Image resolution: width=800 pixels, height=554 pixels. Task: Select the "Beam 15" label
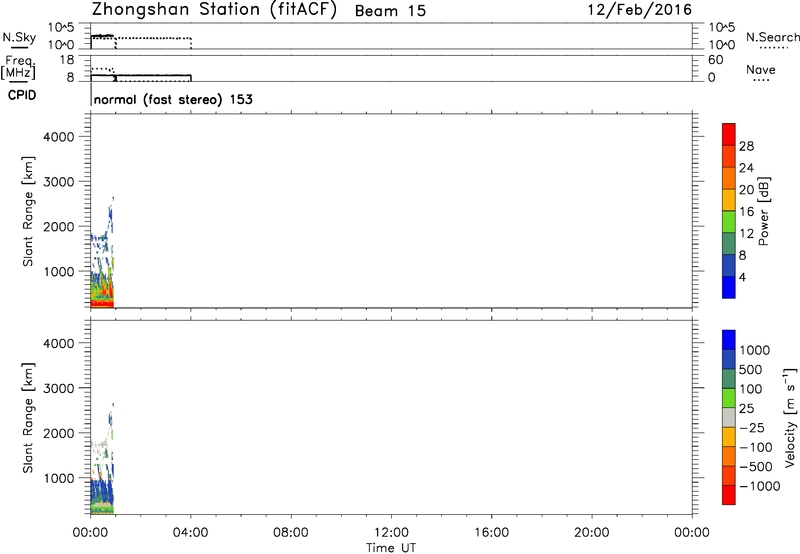[390, 11]
